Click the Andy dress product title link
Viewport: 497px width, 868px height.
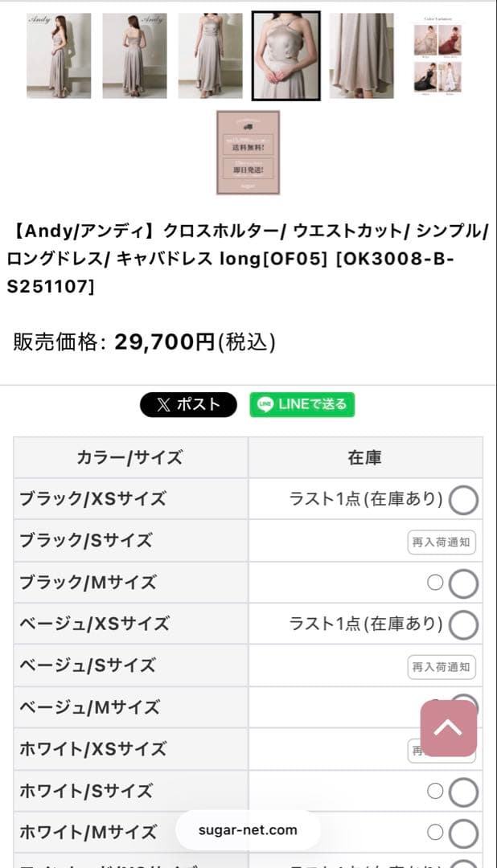point(245,257)
